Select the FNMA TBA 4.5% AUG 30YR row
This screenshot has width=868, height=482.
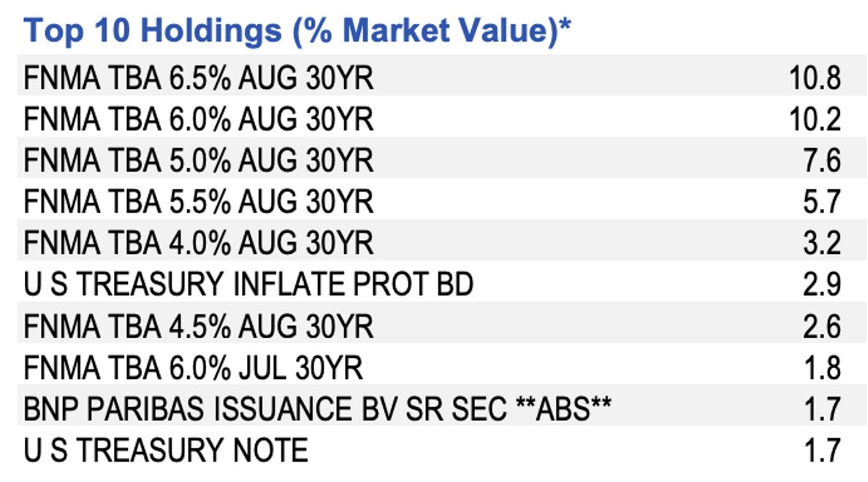coord(199,326)
